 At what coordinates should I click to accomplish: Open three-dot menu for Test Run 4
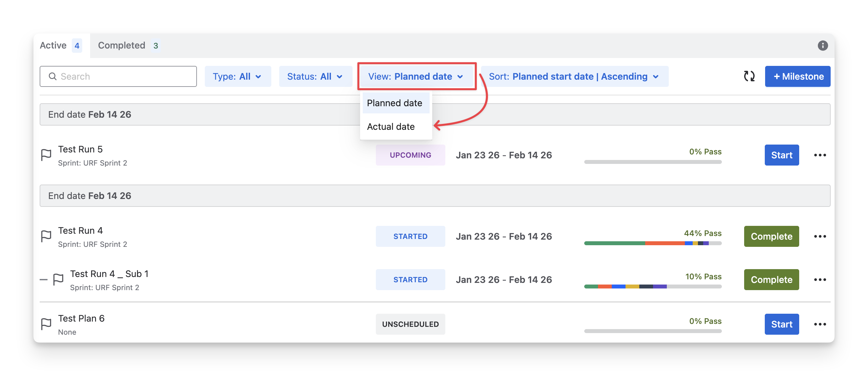820,236
